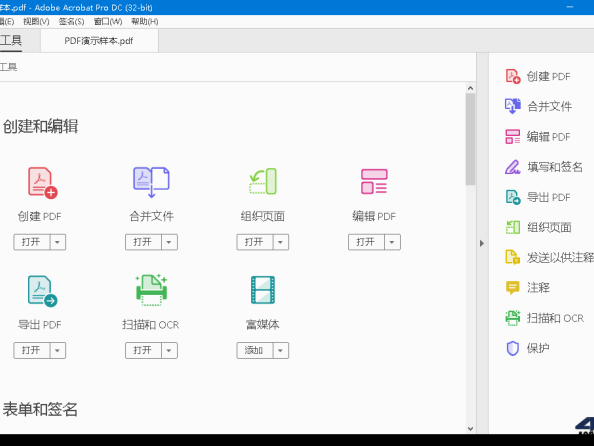Expand dropdown arrow beside 创建 PDF 打开
Screen dimensions: 594x446
pos(58,242)
